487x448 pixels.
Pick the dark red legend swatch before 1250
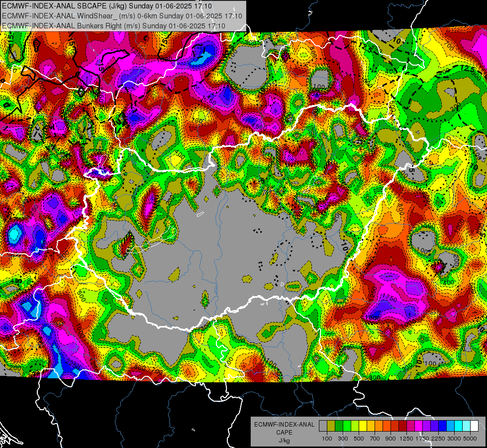(402, 426)
